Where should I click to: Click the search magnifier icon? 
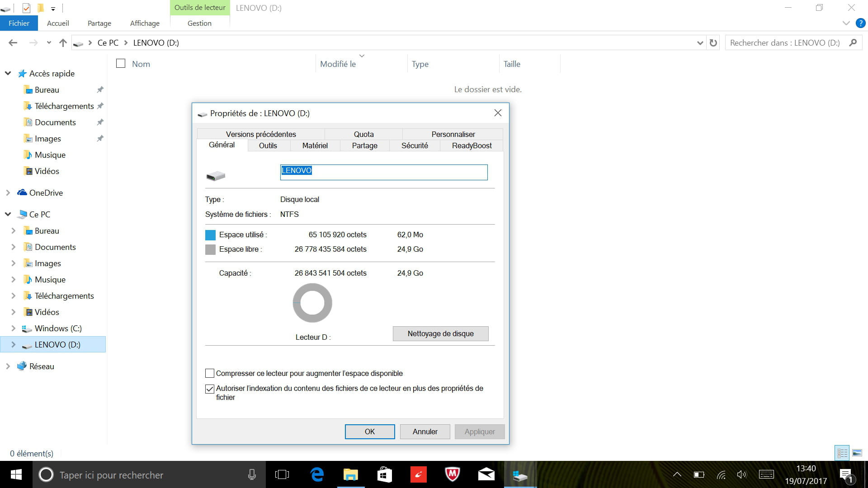click(853, 42)
